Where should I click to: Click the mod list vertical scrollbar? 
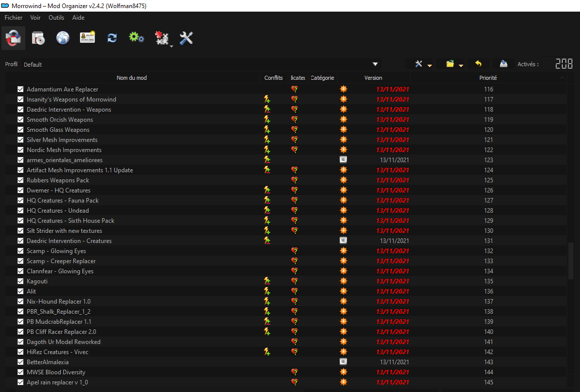coord(571,260)
